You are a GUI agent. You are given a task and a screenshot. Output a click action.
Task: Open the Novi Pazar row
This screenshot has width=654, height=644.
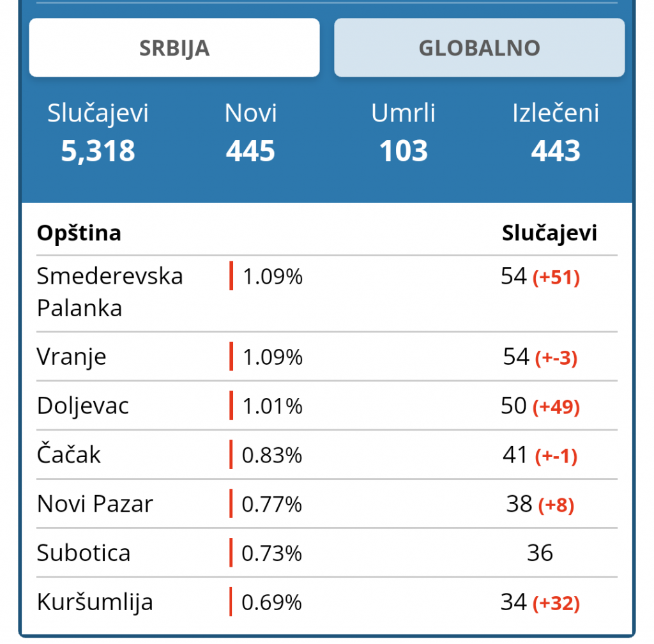pos(327,504)
